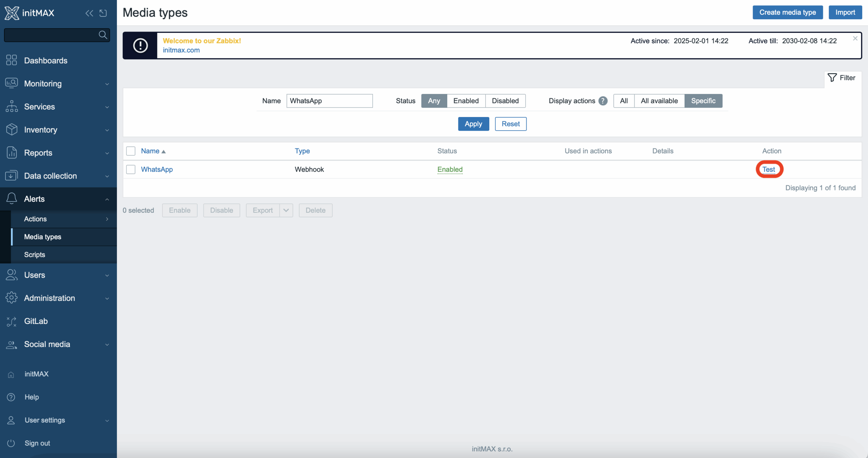Open the WhatsApp media type link
868x458 pixels.
point(157,169)
